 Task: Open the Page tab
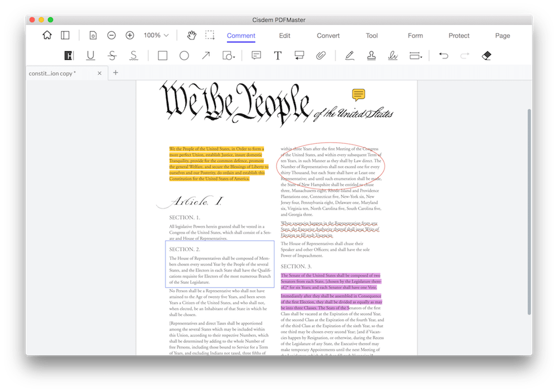click(503, 36)
